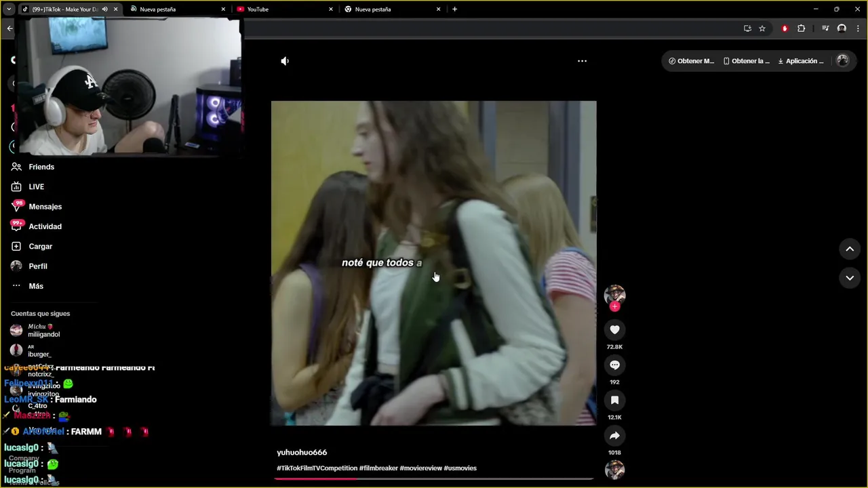Open the Extensions puzzle icon

pos(802,28)
